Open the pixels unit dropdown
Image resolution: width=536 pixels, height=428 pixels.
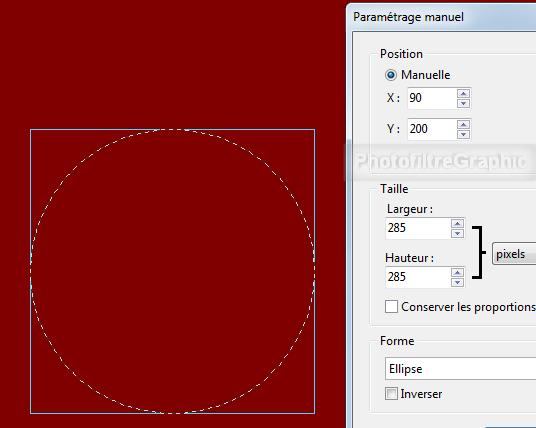514,254
